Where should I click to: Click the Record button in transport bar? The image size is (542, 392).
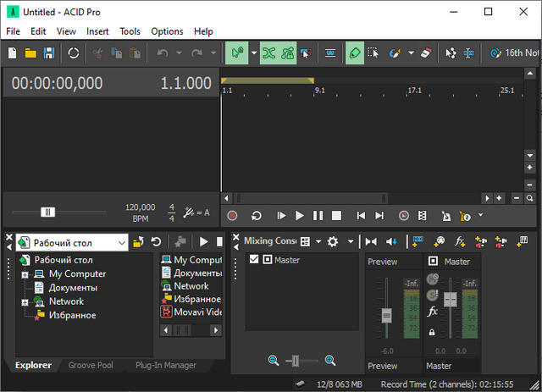[233, 216]
